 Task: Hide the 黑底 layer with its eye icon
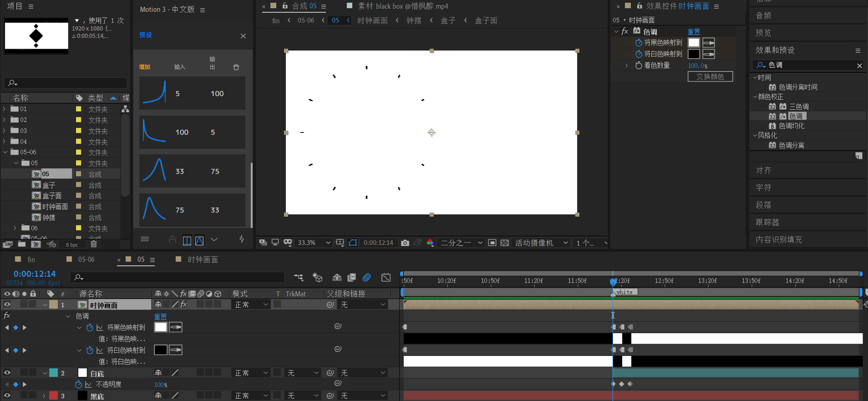[7, 396]
